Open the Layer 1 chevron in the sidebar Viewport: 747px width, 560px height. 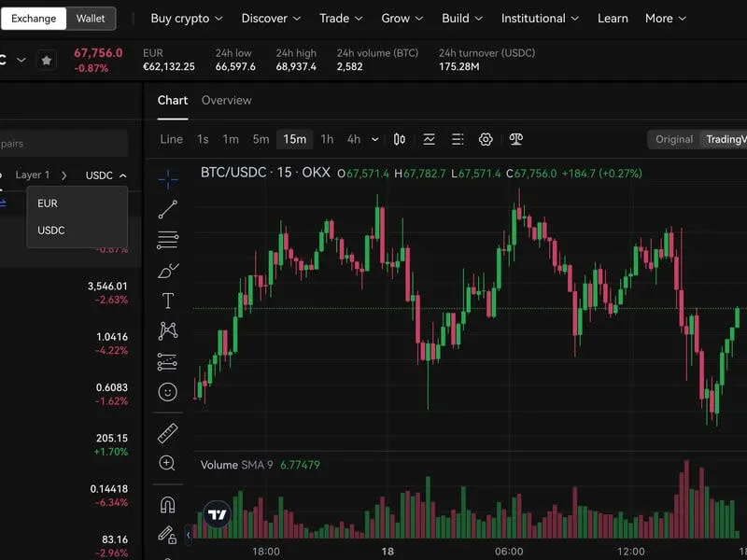pos(63,175)
